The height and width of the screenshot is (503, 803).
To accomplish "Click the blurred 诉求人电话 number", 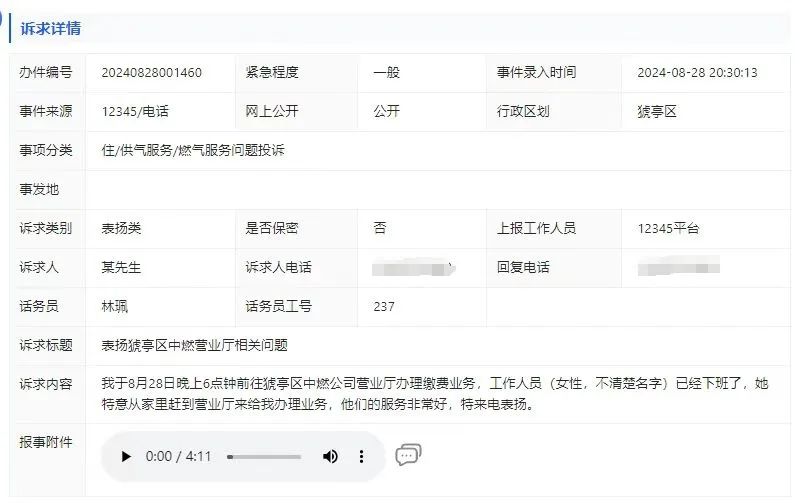I will click(x=412, y=267).
